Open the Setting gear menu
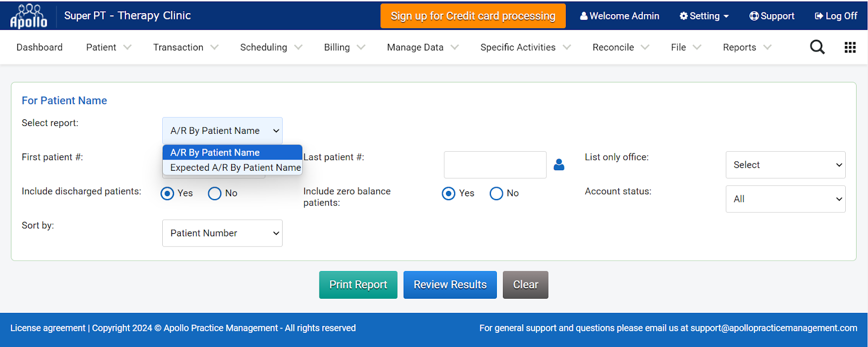 (x=704, y=16)
